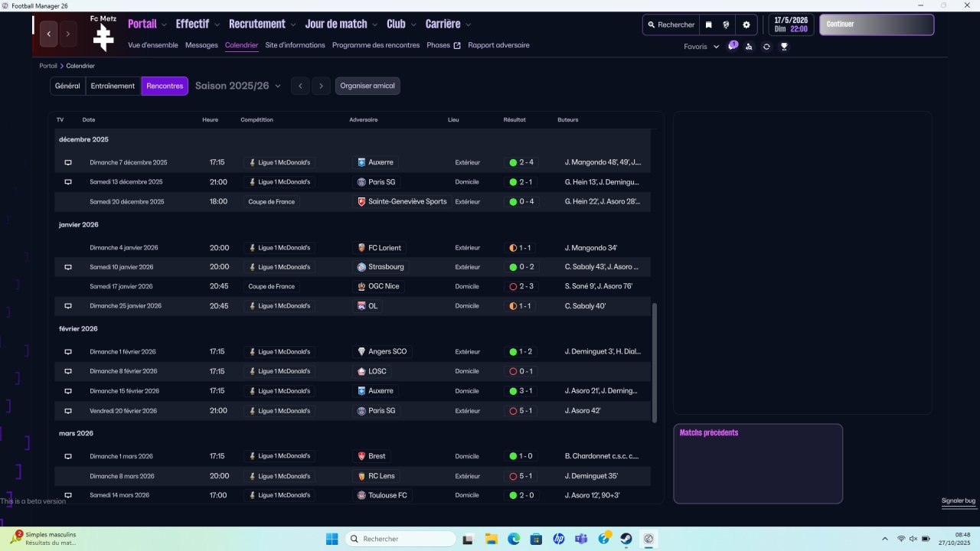Viewport: 980px width, 551px height.
Task: Go to next season with right arrow
Action: coord(322,86)
